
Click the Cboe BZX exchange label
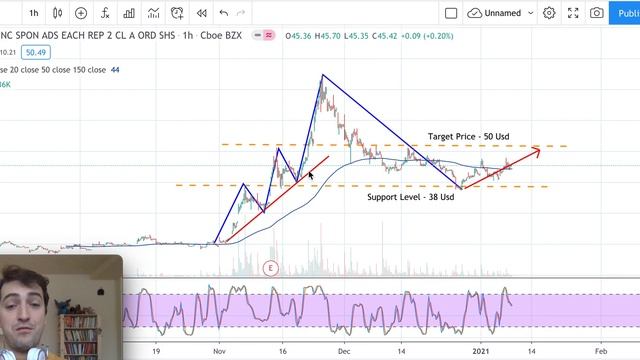(221, 36)
